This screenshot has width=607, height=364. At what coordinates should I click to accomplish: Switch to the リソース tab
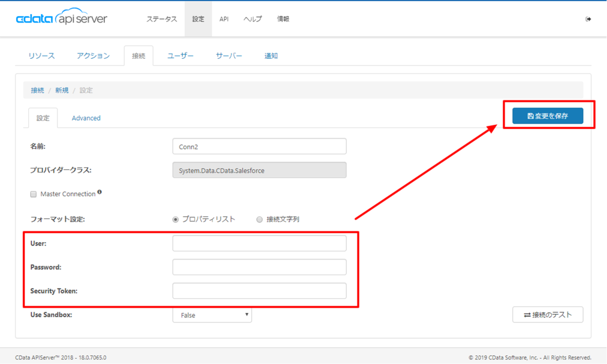pyautogui.click(x=42, y=56)
